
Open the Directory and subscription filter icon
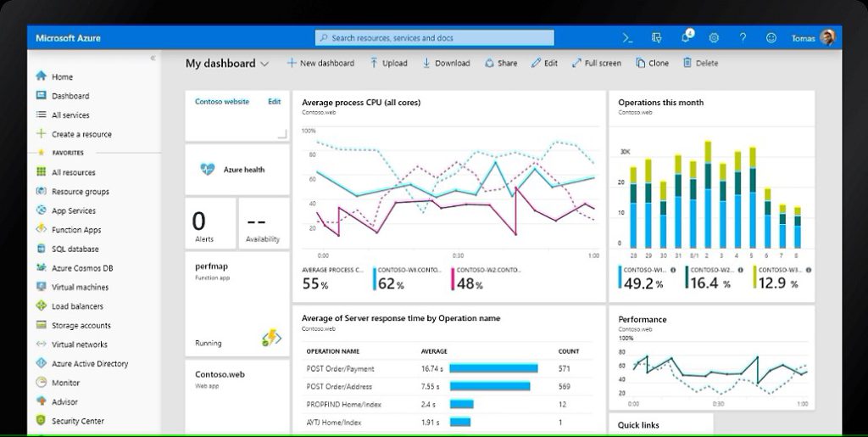[x=657, y=37]
